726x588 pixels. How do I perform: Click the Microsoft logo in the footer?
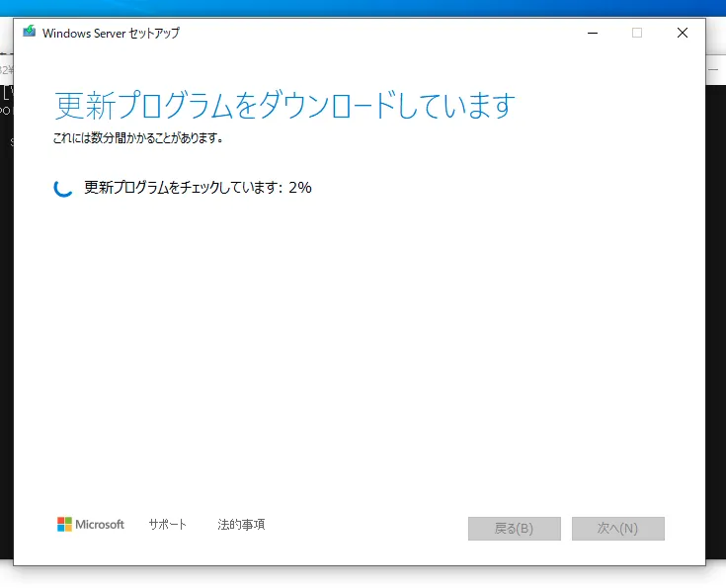91,524
